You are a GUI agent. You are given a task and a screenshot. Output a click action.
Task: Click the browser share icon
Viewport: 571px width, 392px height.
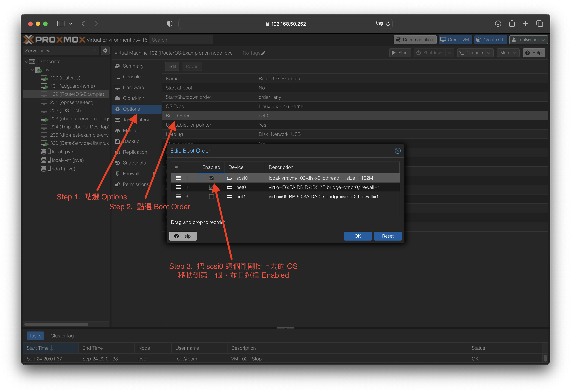512,24
